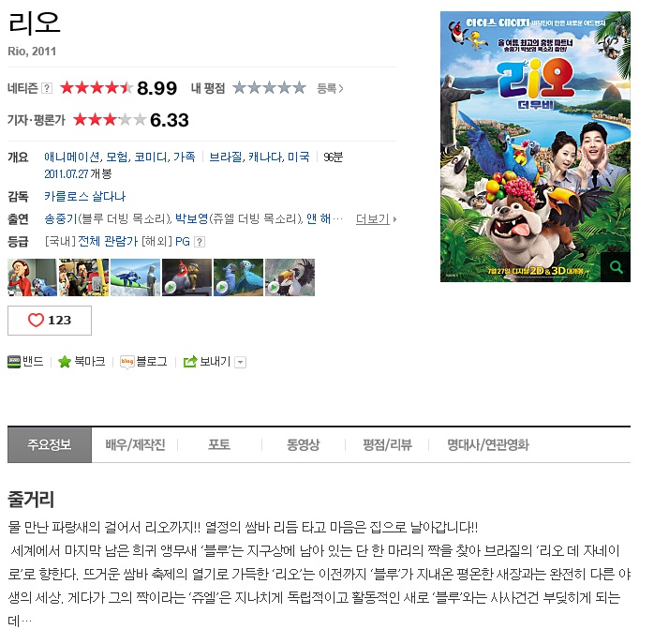Open the 평점/리뷰 tab
The height and width of the screenshot is (644, 654).
pyautogui.click(x=387, y=445)
